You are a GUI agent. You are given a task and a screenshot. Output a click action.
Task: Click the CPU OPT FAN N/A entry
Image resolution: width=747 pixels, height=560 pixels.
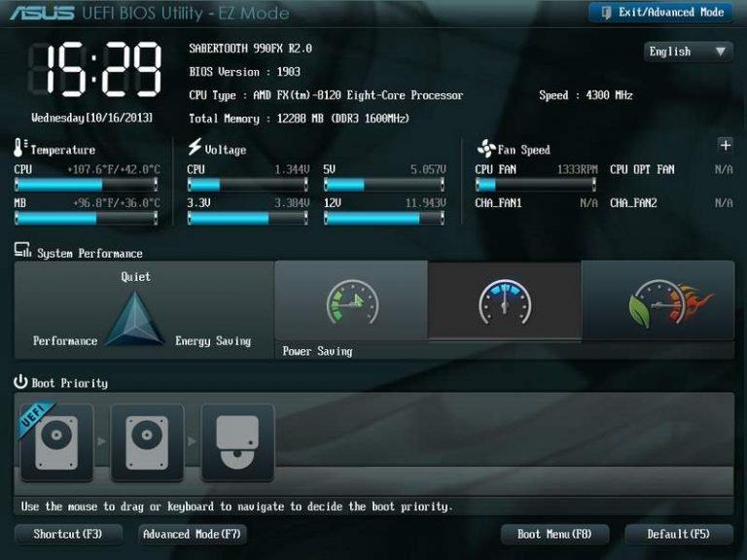click(x=672, y=169)
